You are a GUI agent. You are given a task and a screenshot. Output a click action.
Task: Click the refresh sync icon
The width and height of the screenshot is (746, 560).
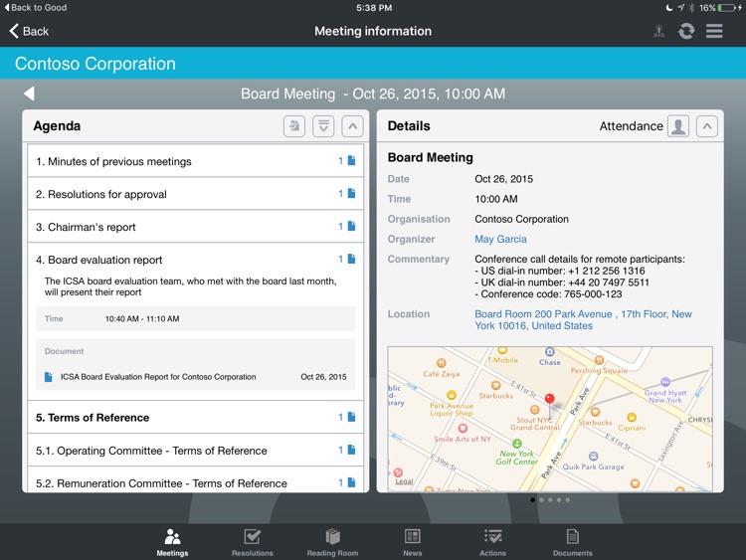tap(686, 32)
